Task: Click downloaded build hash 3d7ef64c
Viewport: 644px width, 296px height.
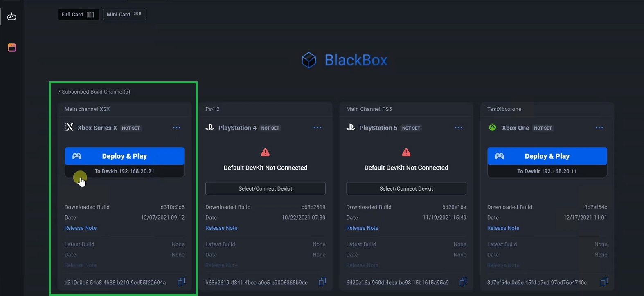Action: [x=596, y=207]
